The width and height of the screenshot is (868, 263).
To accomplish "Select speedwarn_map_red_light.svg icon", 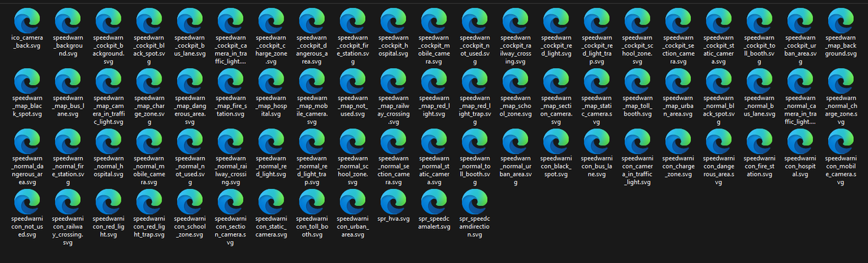I will point(434,81).
